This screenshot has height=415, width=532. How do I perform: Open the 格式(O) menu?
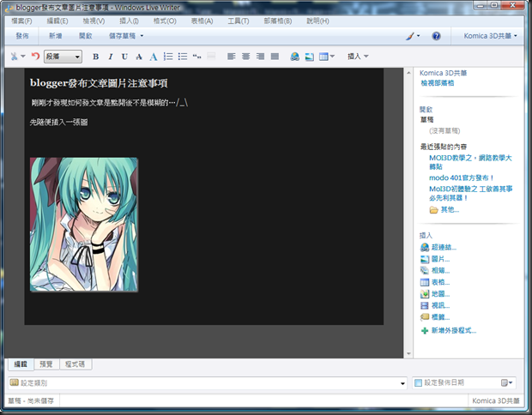165,21
